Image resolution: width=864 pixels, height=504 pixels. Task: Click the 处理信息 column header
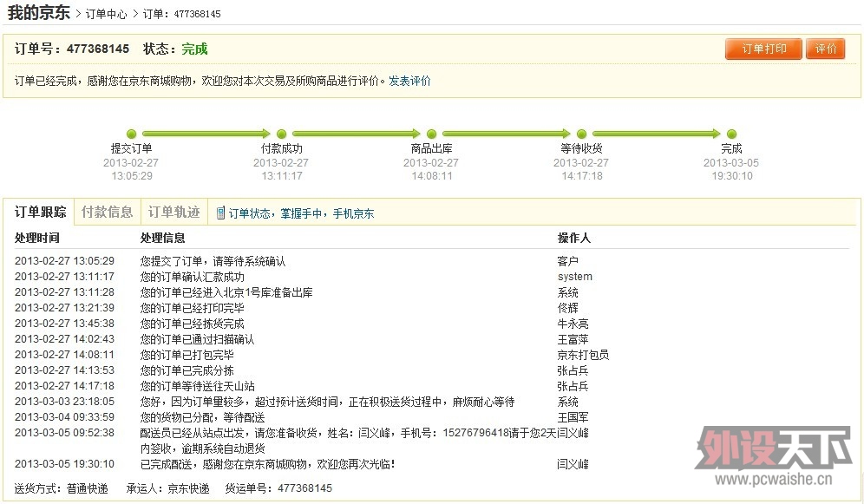[x=162, y=238]
